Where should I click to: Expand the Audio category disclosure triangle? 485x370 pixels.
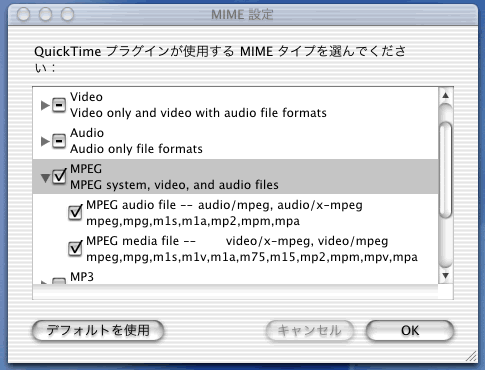pos(45,141)
